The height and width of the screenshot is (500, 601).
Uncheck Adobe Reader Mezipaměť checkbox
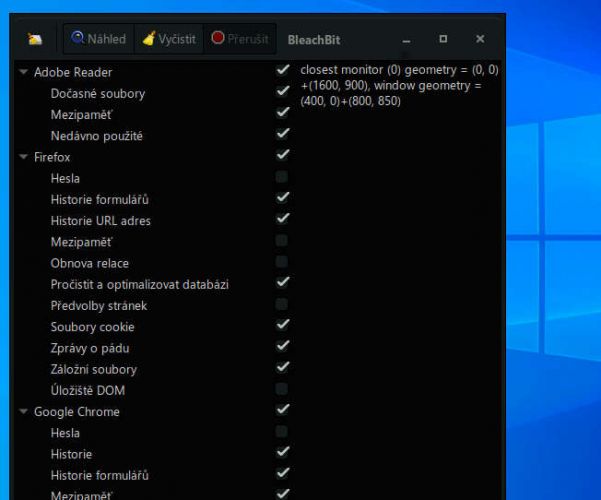click(283, 112)
